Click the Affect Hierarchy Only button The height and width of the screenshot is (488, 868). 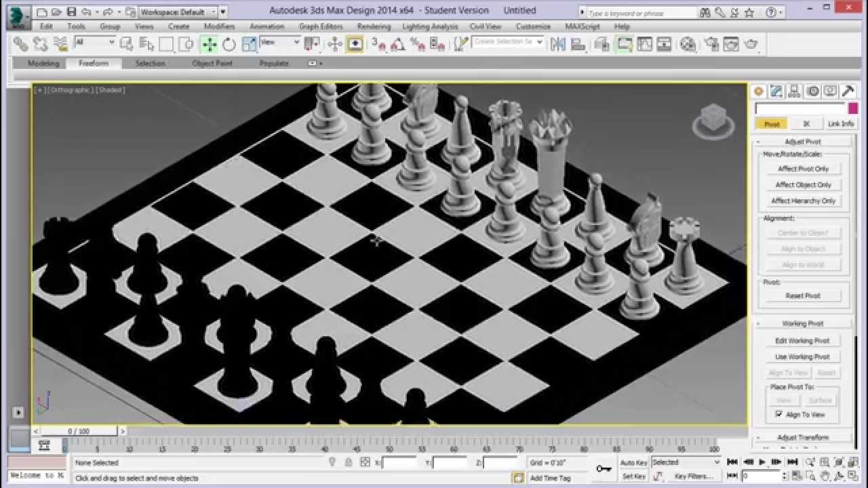[x=803, y=201]
